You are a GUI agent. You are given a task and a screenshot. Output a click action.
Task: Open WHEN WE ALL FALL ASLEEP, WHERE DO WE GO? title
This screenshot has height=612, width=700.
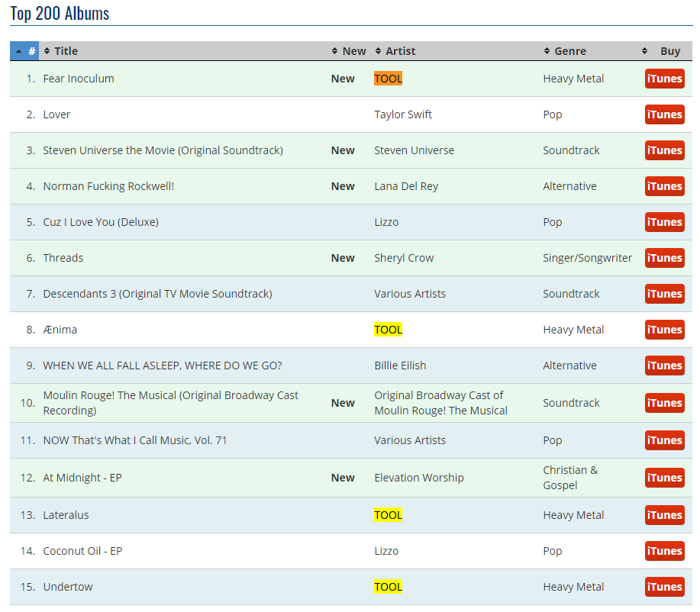point(163,366)
